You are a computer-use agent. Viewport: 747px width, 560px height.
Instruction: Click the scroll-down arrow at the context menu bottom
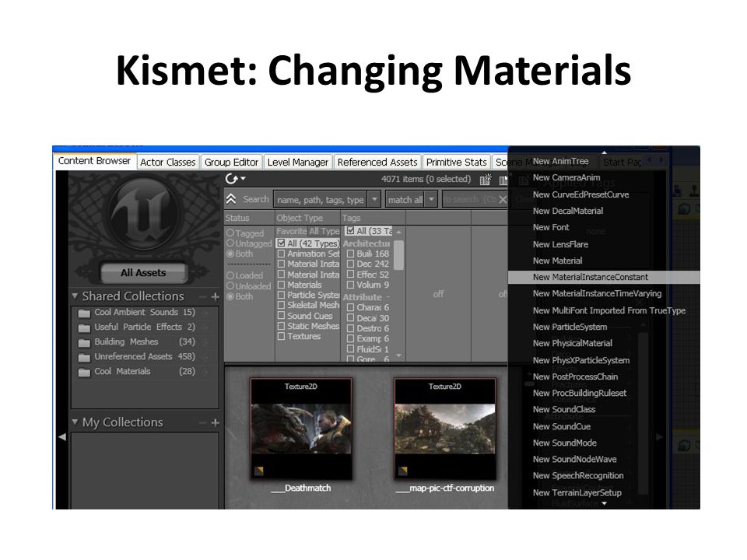(604, 503)
